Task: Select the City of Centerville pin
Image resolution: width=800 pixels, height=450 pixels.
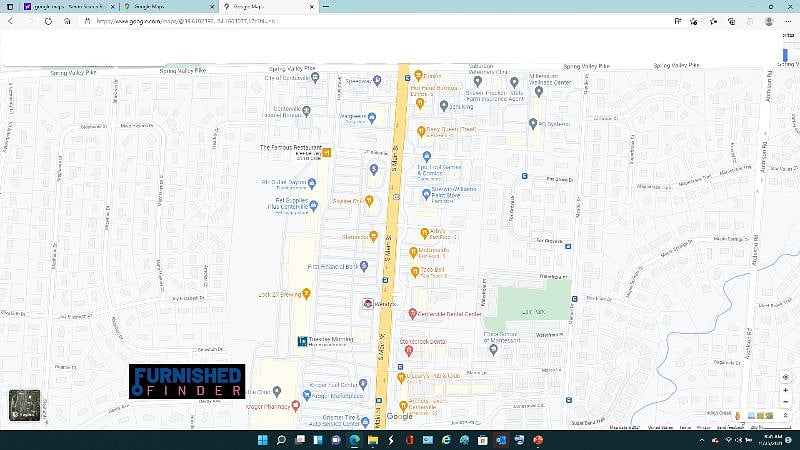Action: 315,78
